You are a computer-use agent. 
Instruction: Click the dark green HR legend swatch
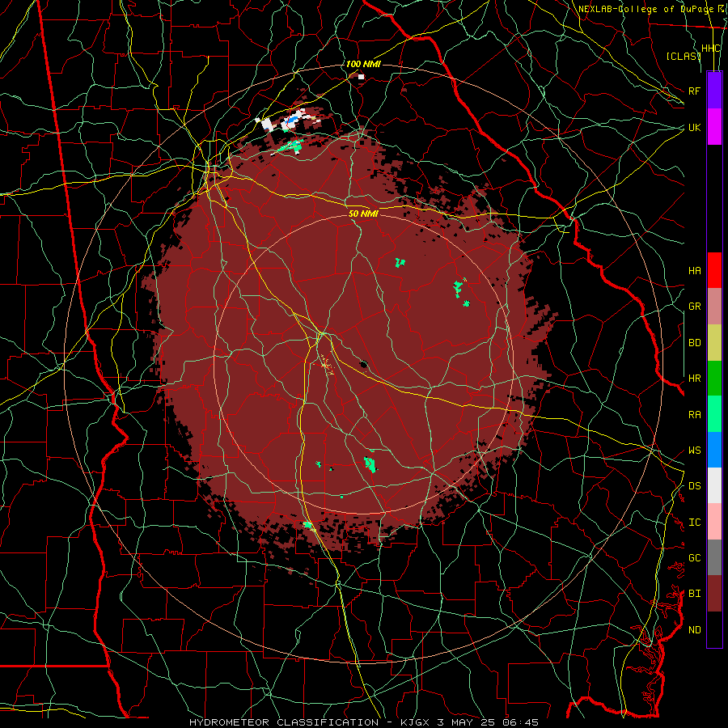(714, 379)
